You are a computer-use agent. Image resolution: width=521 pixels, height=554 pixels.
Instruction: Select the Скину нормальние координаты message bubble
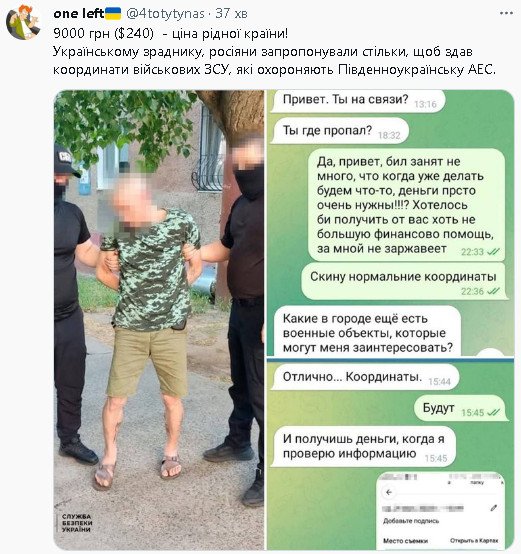coord(404,281)
